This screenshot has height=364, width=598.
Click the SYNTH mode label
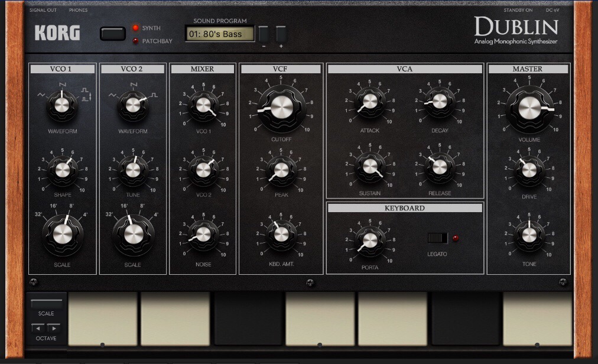click(x=151, y=28)
